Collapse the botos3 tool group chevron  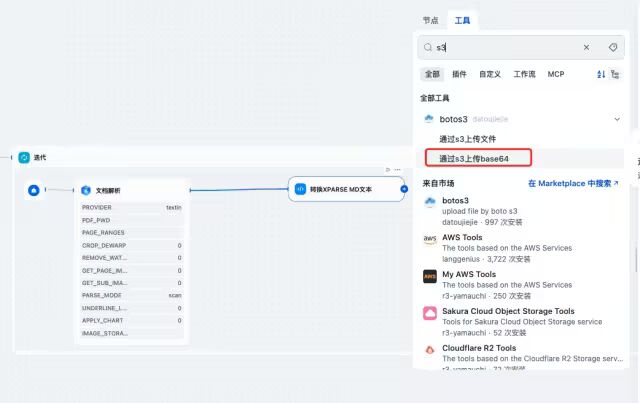(x=617, y=119)
